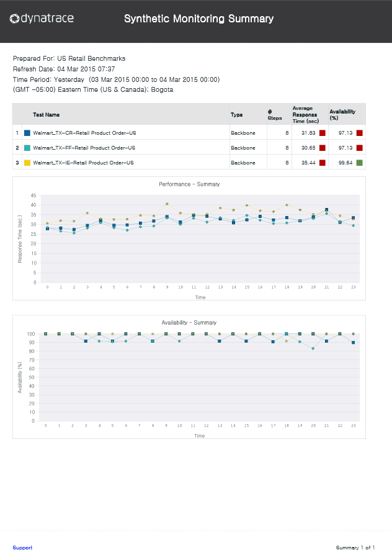
Task: Click the Availability (%) vertical axis label
Action: 20,377
